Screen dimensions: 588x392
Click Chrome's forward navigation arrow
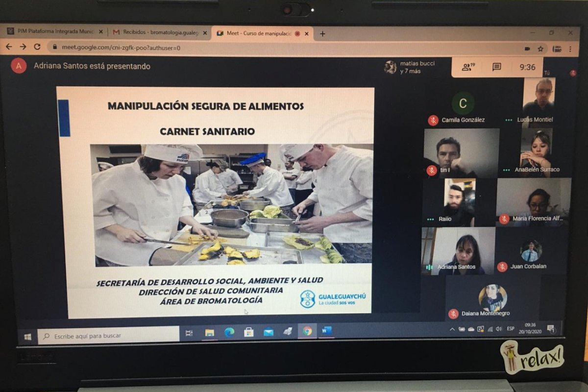pyautogui.click(x=23, y=47)
